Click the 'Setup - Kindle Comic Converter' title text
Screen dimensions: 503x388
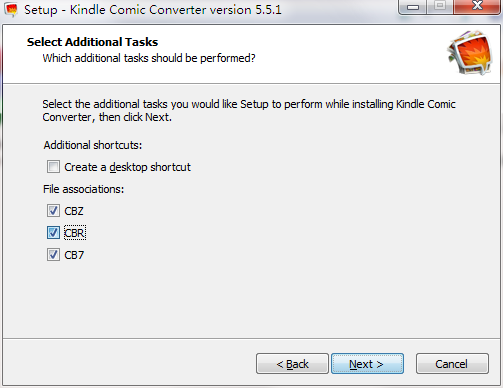(153, 10)
